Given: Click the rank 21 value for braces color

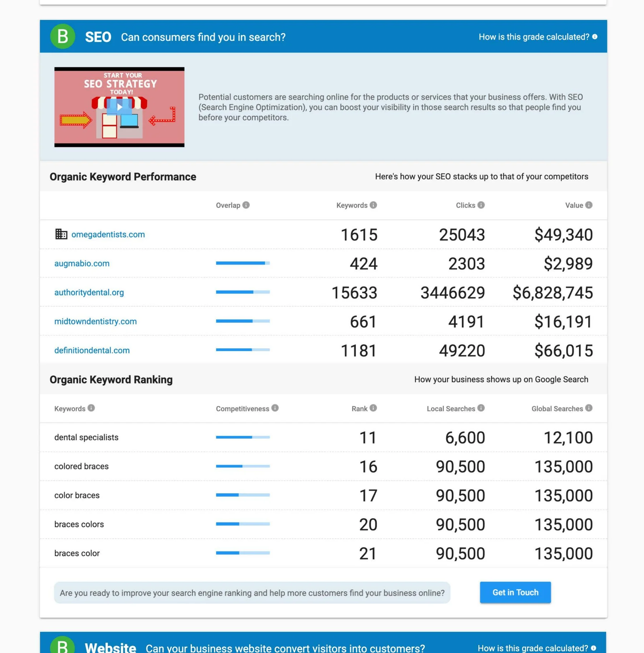Looking at the screenshot, I should click(x=368, y=553).
